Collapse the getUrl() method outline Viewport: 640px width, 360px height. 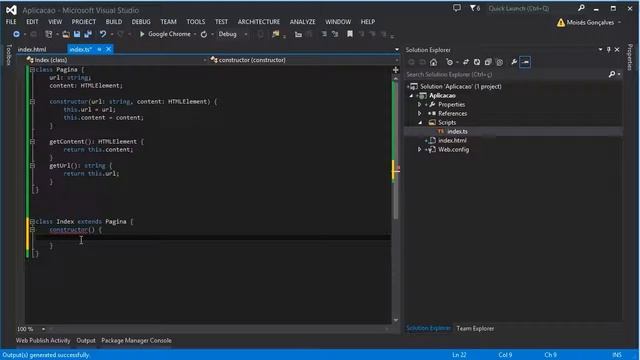click(x=32, y=166)
